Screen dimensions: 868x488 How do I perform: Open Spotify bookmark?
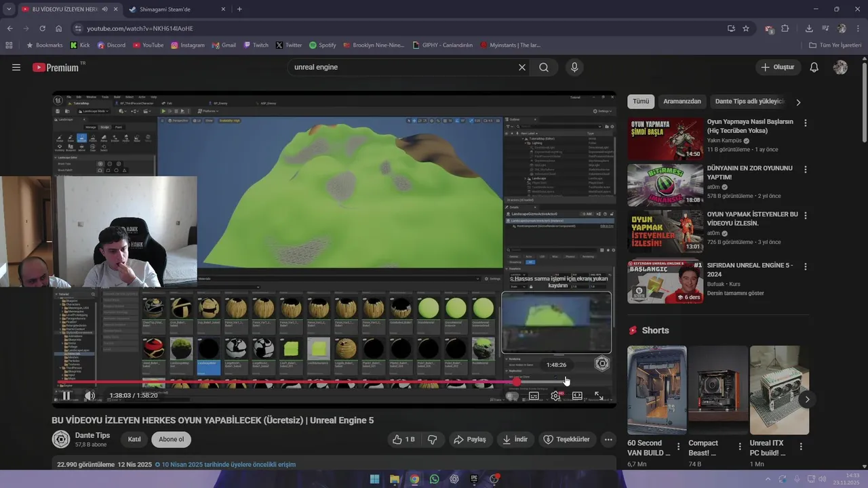(322, 45)
